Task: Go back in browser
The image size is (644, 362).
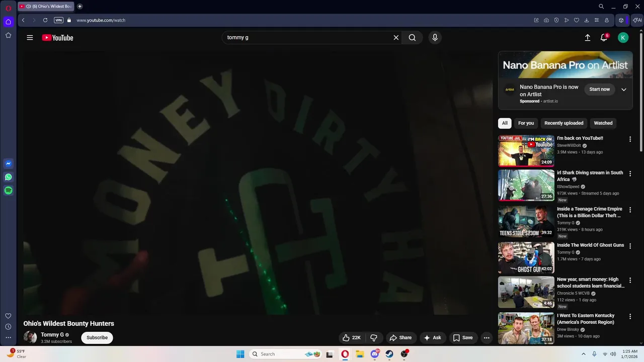Action: (23, 20)
